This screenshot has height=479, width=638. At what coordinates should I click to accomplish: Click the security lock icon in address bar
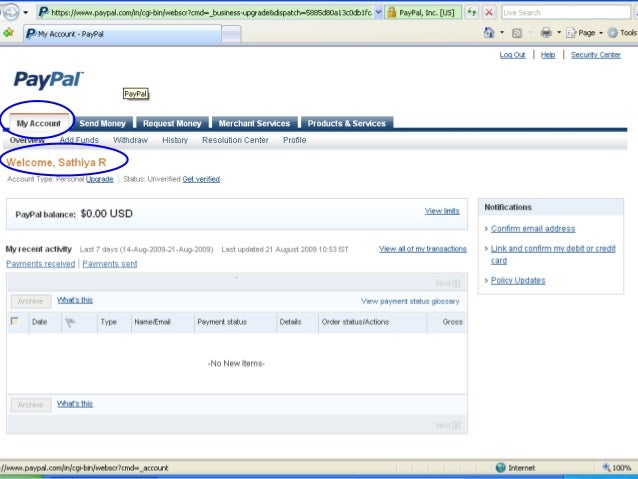point(391,12)
